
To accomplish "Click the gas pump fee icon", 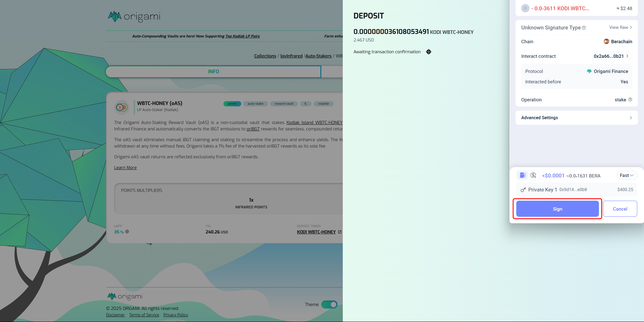I will coord(522,175).
